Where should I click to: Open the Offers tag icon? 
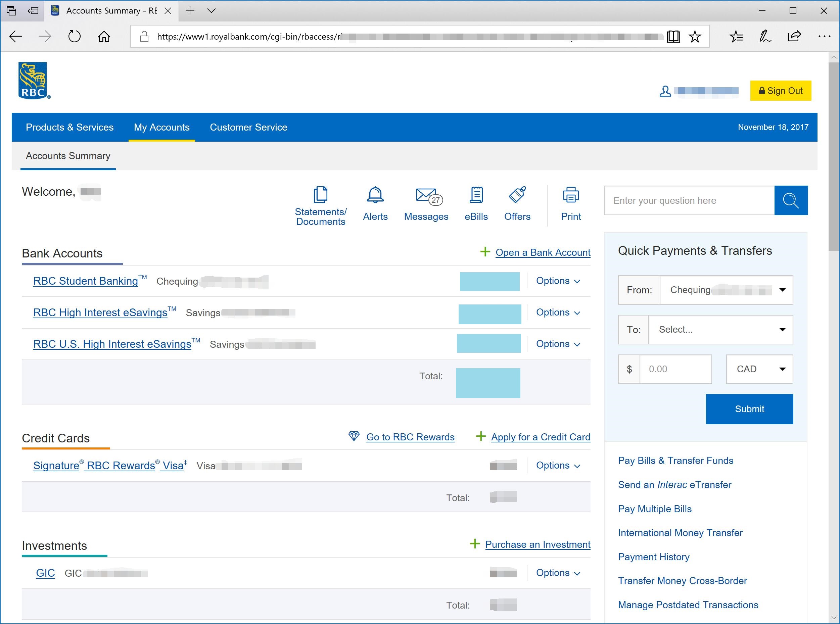point(517,195)
